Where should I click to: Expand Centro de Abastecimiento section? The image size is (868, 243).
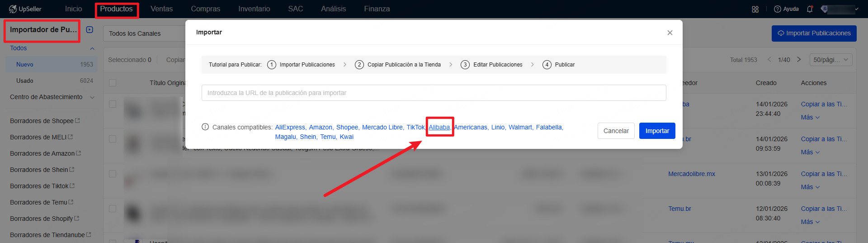[92, 97]
